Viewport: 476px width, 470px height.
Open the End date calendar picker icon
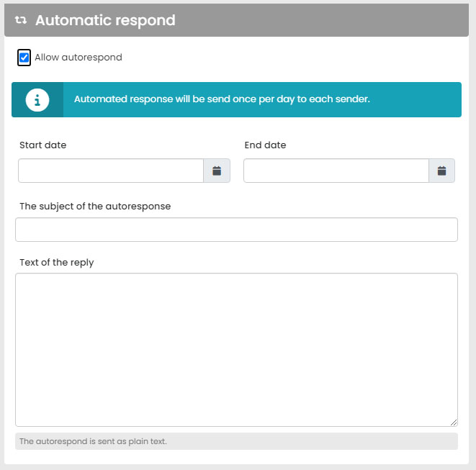[442, 171]
